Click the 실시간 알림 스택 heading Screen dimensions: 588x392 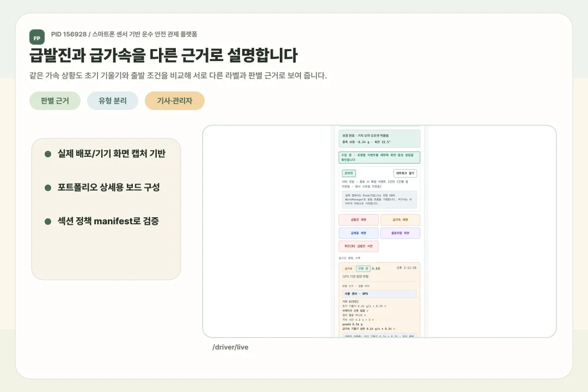[350, 258]
